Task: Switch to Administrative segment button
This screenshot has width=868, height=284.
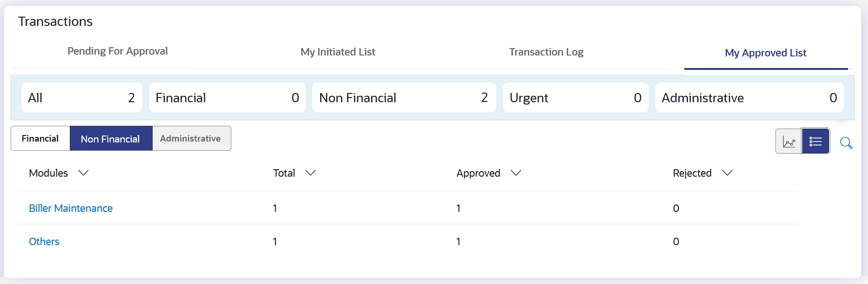Action: click(191, 138)
